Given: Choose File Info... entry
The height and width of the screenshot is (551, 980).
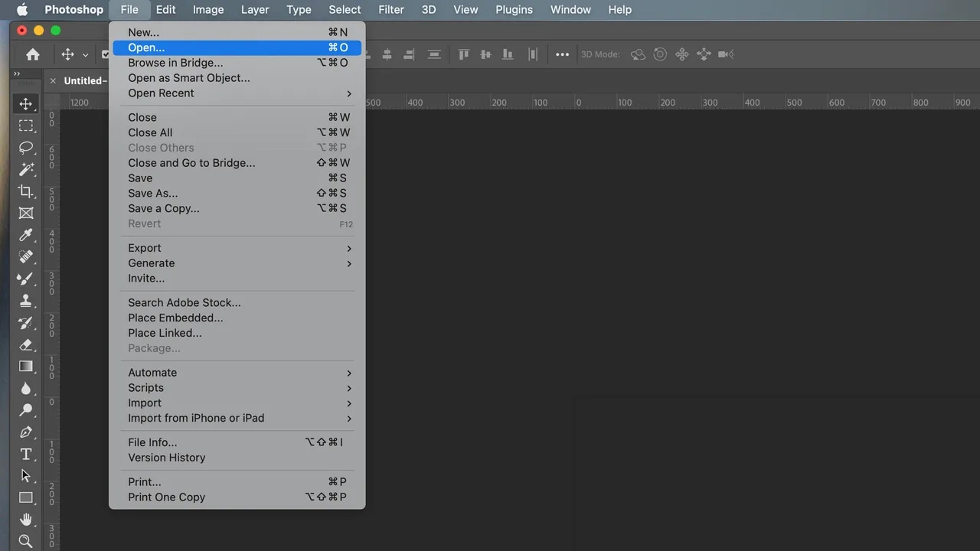Looking at the screenshot, I should [x=237, y=442].
